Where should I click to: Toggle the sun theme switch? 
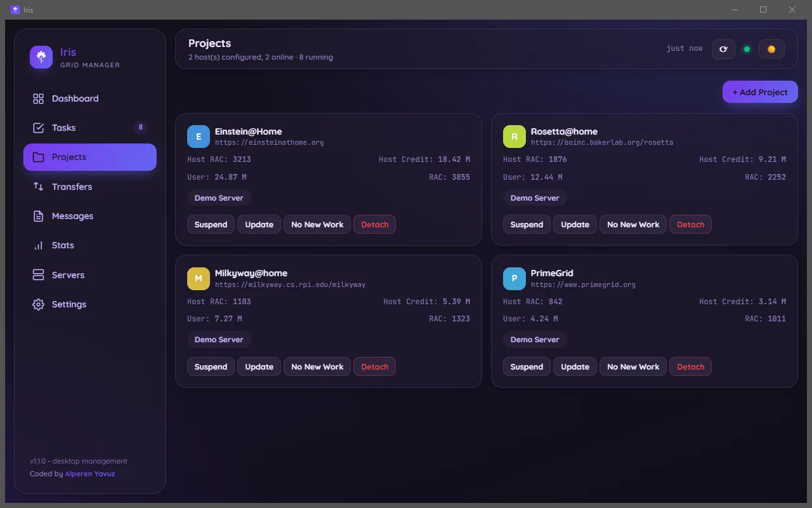point(771,49)
